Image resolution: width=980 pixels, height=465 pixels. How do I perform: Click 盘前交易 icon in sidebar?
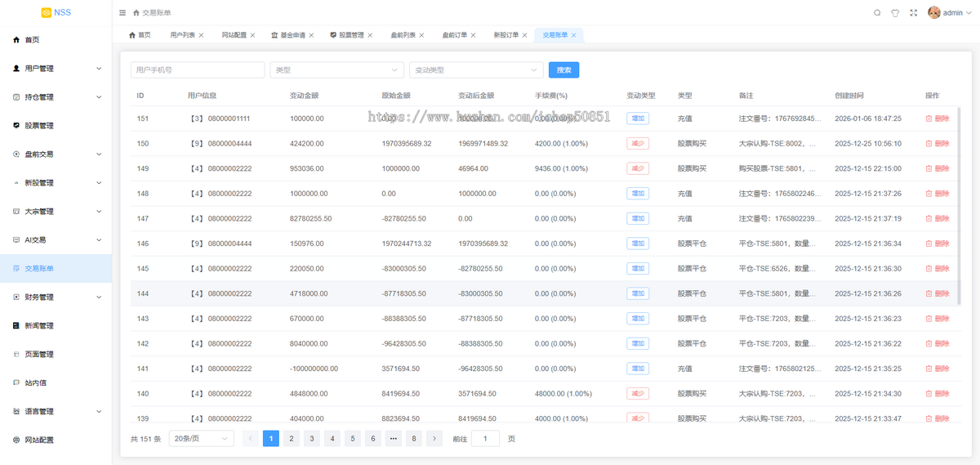pyautogui.click(x=16, y=154)
